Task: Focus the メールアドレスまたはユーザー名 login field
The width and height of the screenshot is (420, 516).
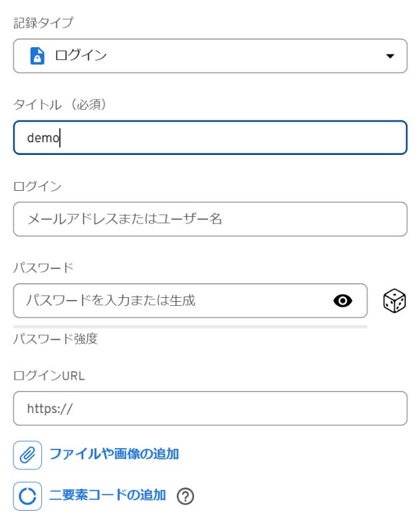Action: point(210,219)
